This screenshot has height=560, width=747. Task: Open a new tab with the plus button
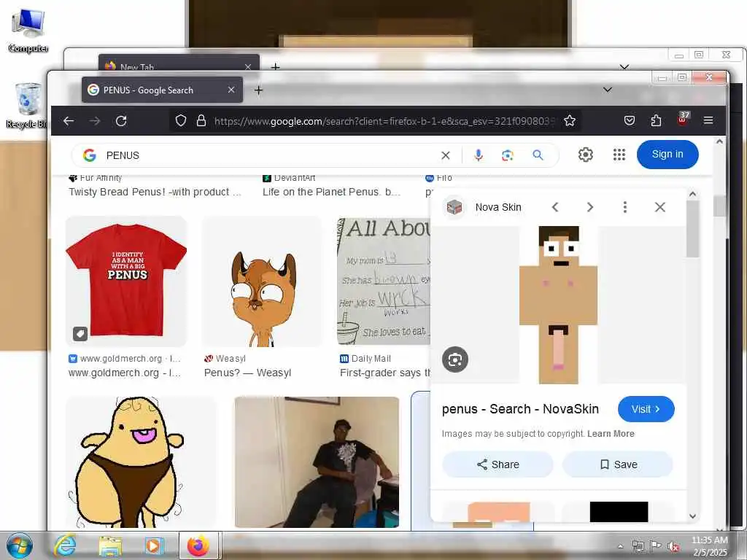click(258, 90)
